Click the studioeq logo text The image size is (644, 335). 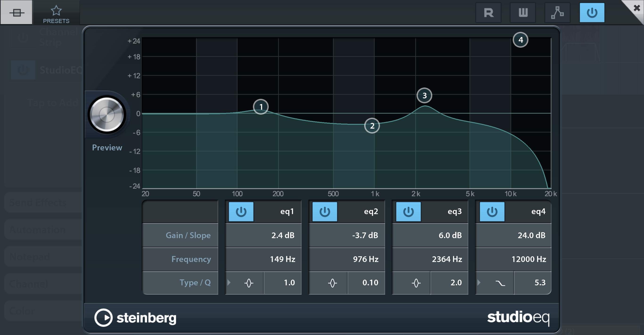(518, 318)
